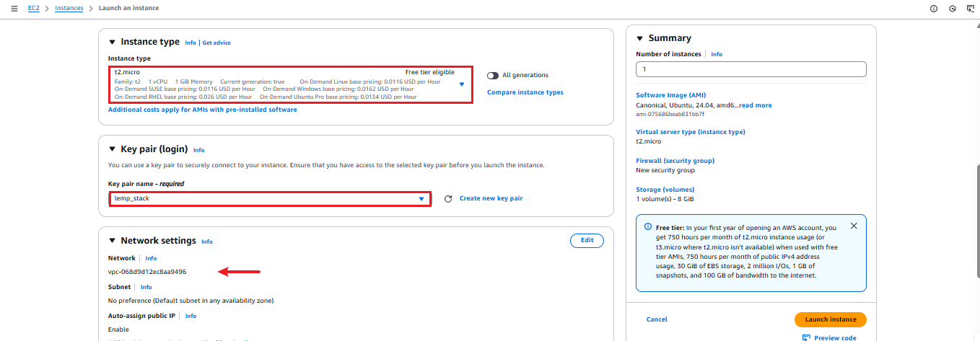Click the Cancel button
Screen dimensions: 980x341
click(657, 319)
